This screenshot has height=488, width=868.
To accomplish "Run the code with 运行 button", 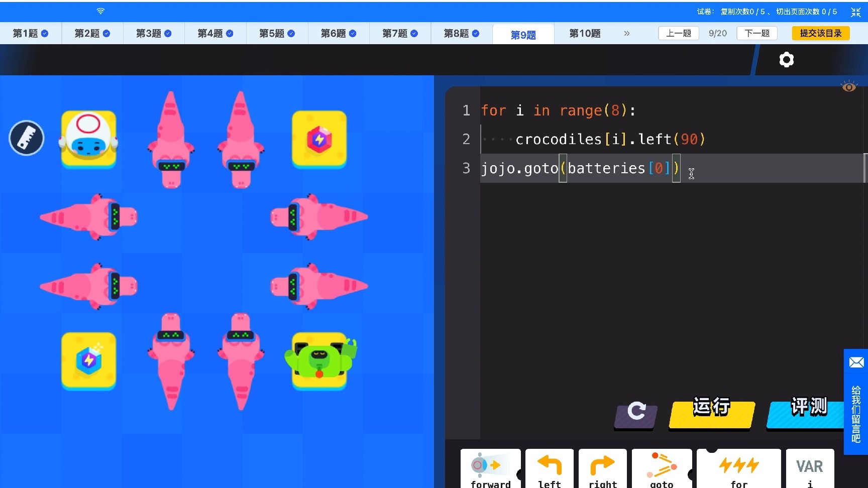I will [712, 414].
